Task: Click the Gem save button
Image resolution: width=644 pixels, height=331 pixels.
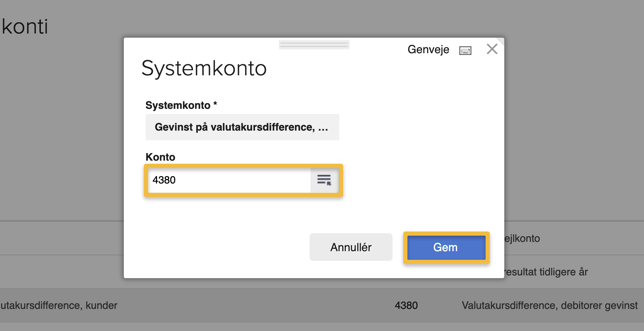Action: 445,247
